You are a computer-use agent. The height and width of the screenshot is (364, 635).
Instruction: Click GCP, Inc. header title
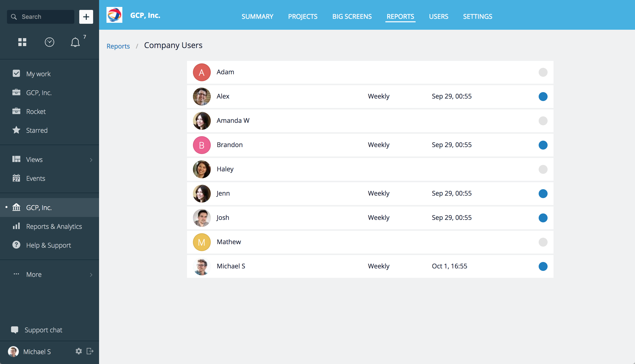click(x=145, y=15)
